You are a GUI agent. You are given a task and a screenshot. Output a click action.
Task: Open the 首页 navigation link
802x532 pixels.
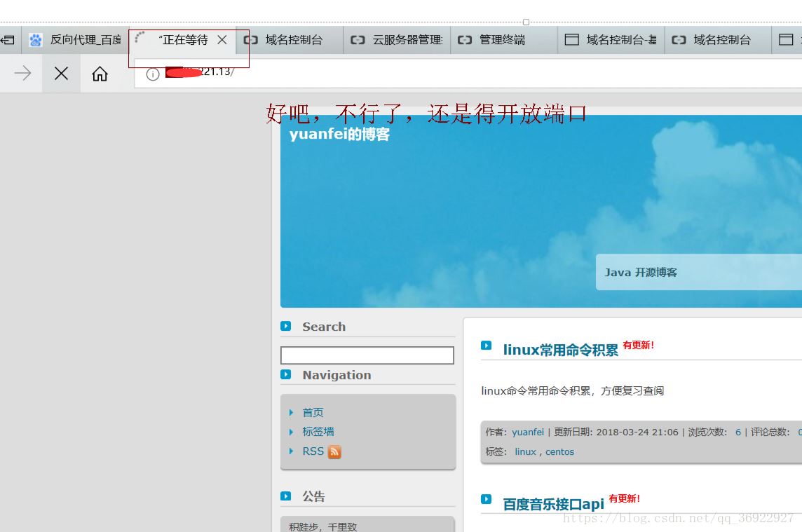313,413
